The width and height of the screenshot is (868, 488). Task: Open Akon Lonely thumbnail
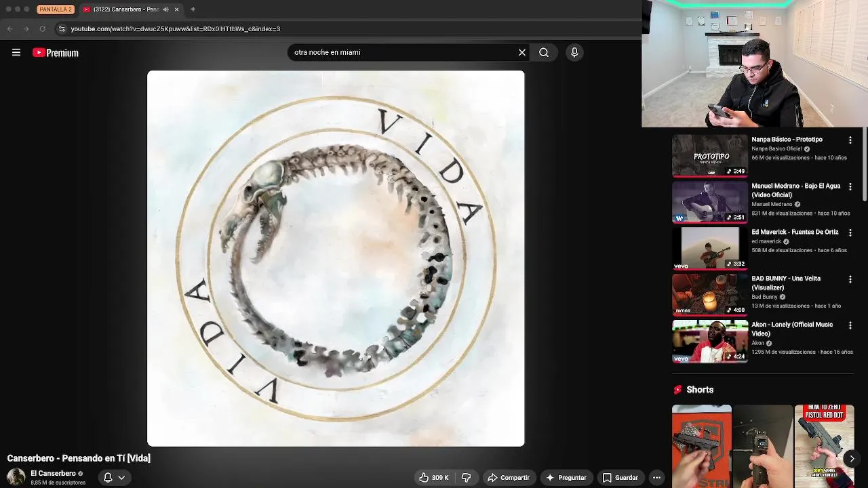pos(710,341)
